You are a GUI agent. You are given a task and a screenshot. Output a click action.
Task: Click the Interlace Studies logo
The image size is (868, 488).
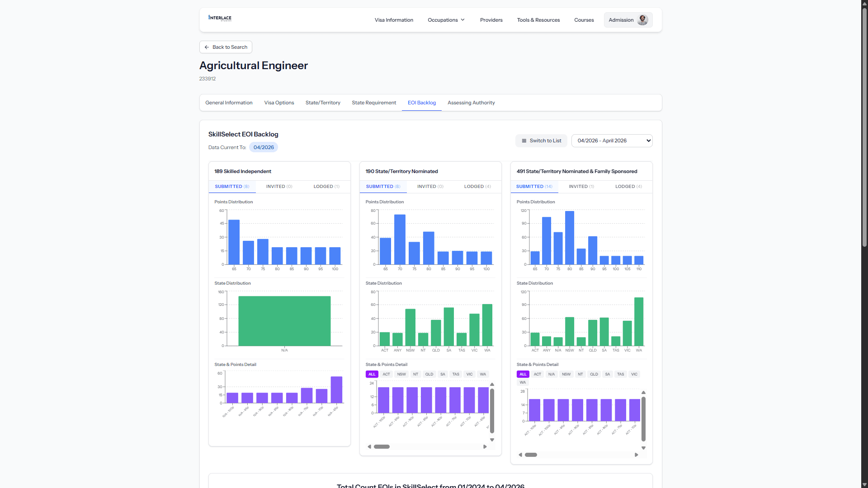pos(220,18)
